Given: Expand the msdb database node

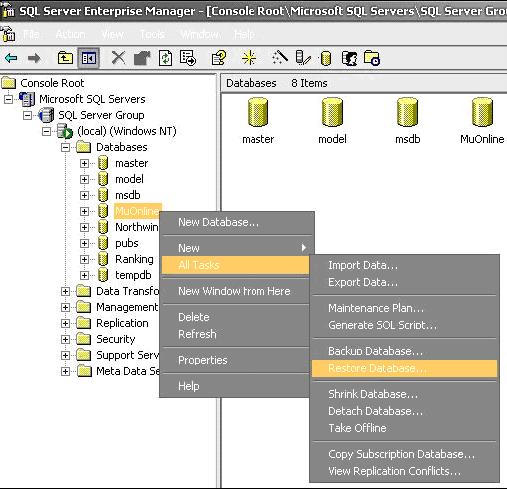Looking at the screenshot, I should [x=84, y=195].
